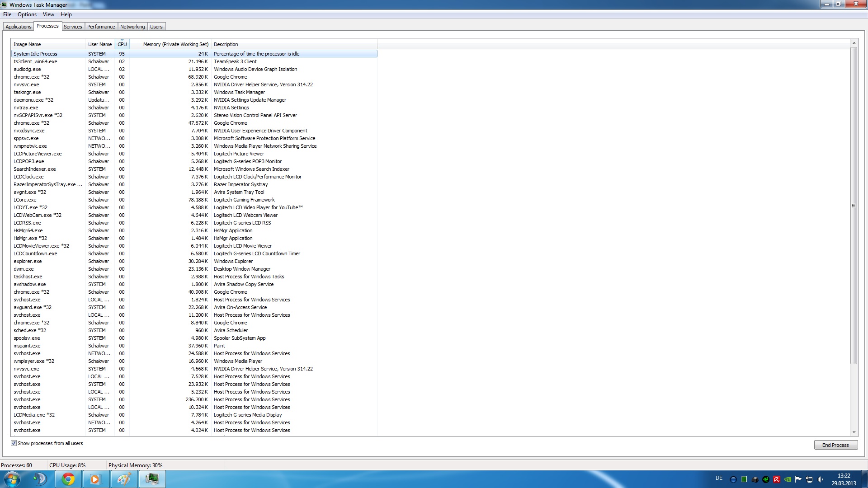The width and height of the screenshot is (868, 488).
Task: Click the End Process button
Action: 835,445
